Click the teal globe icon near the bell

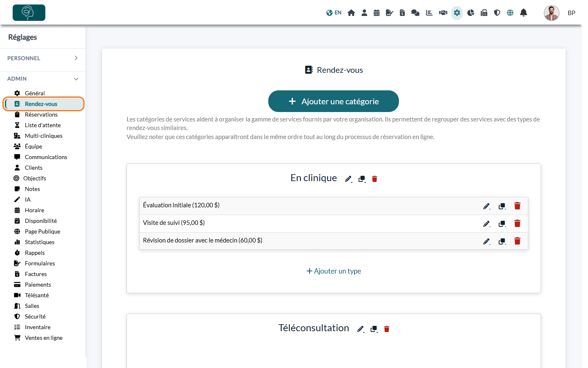click(510, 13)
